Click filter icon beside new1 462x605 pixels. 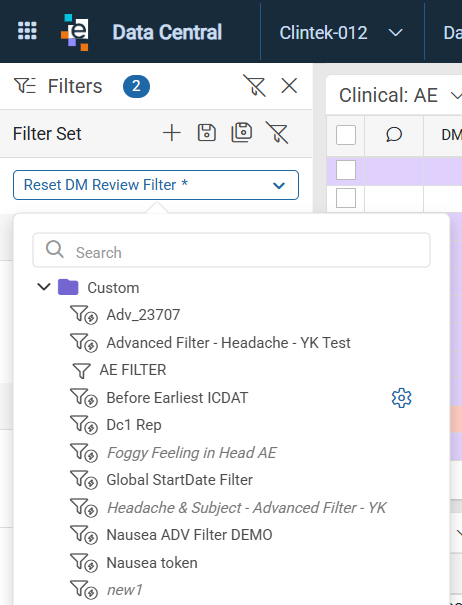pyautogui.click(x=84, y=590)
